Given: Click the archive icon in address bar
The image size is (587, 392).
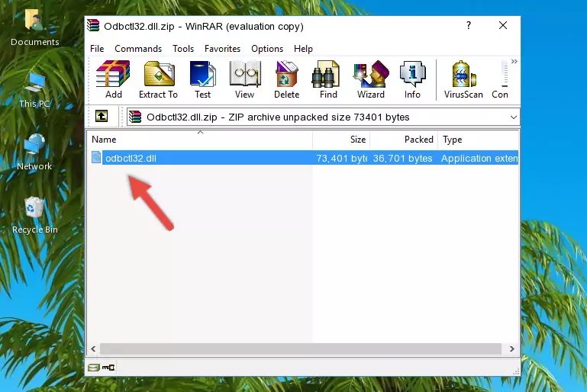Looking at the screenshot, I should 136,117.
